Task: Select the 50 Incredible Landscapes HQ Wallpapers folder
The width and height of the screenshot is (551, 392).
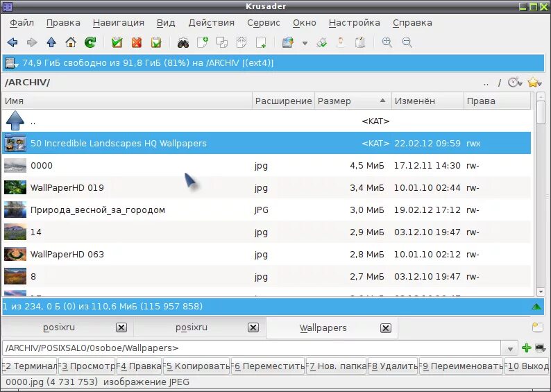Action: [x=266, y=144]
